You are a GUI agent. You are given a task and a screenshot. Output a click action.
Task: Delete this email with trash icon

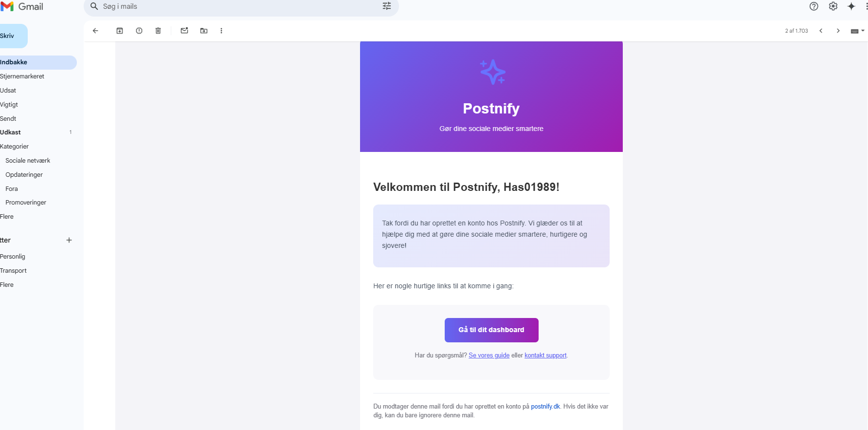(x=158, y=31)
